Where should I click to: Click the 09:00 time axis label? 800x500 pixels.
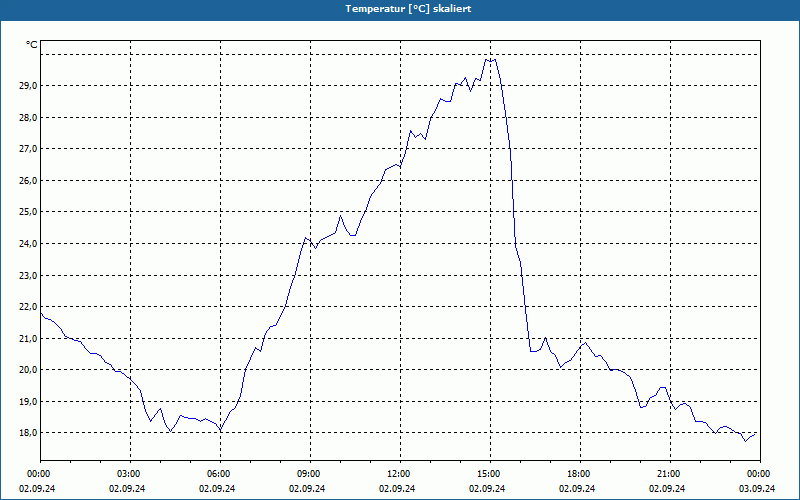tap(310, 474)
